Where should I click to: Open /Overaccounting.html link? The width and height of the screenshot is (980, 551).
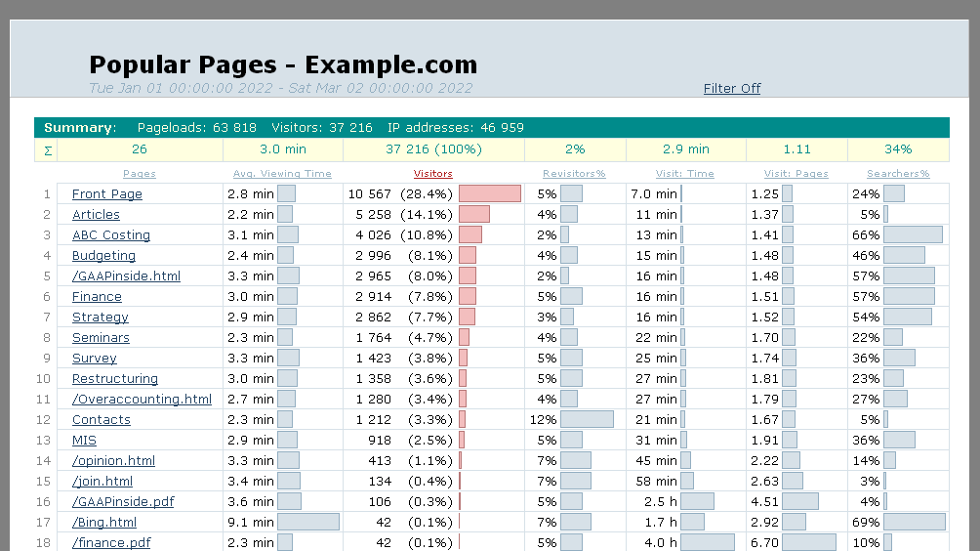(x=142, y=400)
